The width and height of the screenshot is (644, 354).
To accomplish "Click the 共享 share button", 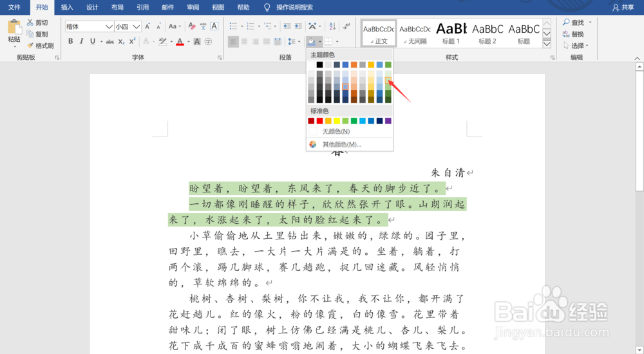I will pyautogui.click(x=623, y=7).
